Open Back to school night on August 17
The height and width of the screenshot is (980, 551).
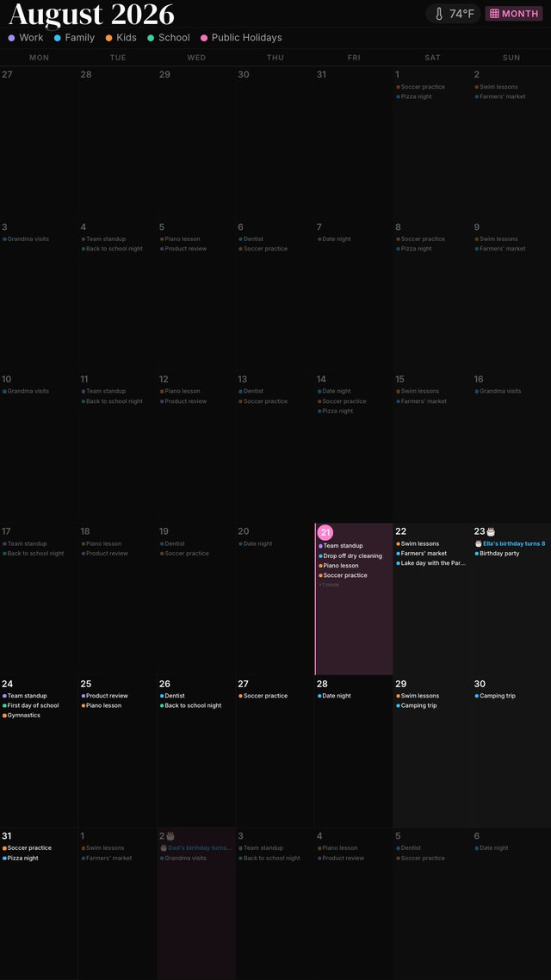click(x=33, y=553)
